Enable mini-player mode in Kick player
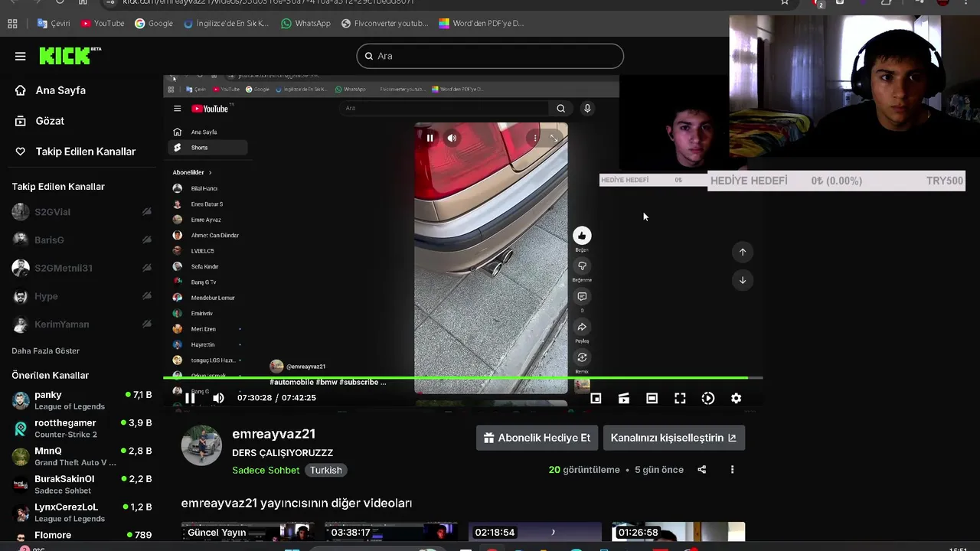Screen dimensions: 980x551 (596, 398)
